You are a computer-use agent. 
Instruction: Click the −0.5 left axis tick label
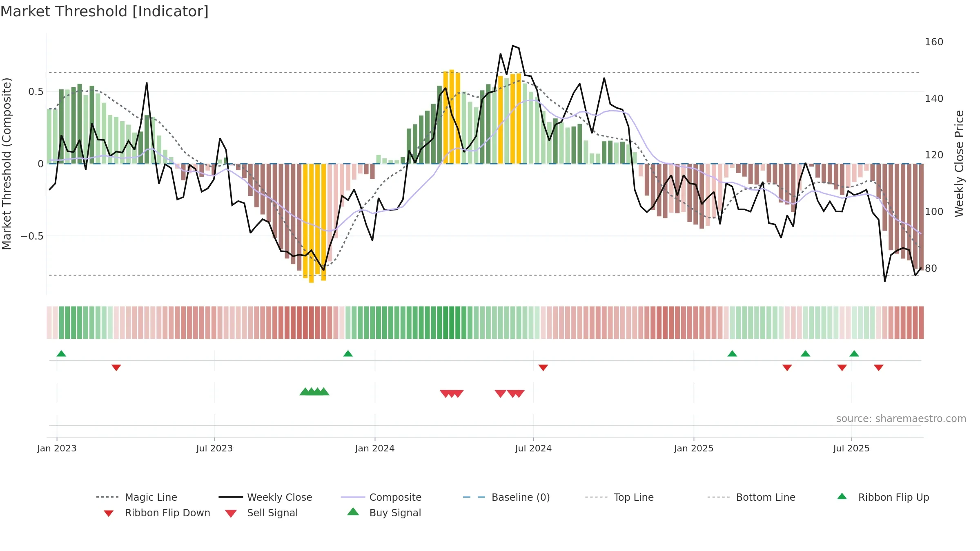[32, 236]
